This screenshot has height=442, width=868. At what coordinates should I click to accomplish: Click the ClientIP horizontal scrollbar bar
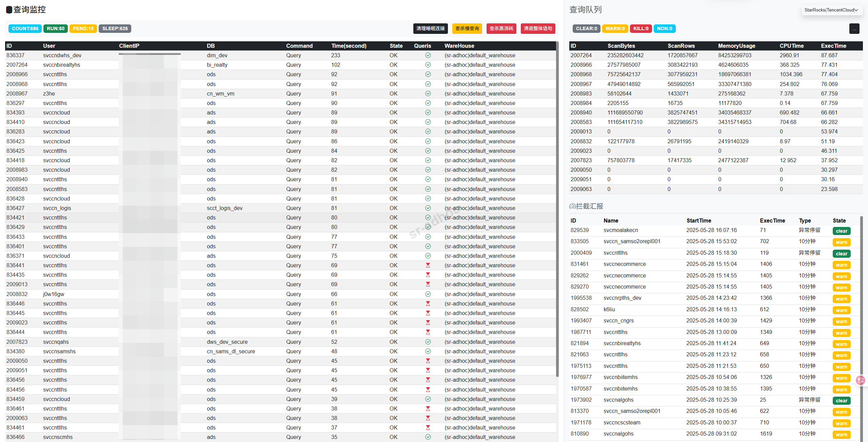click(x=150, y=54)
